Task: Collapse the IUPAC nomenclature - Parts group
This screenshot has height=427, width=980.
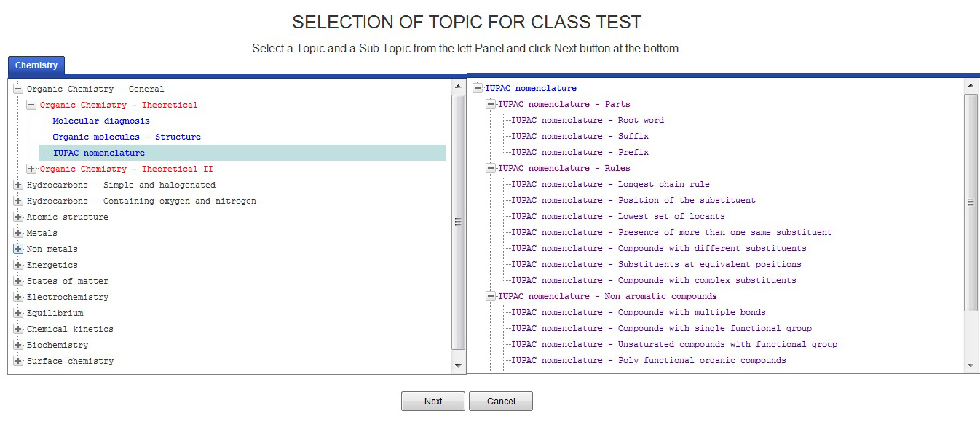Action: [x=490, y=104]
